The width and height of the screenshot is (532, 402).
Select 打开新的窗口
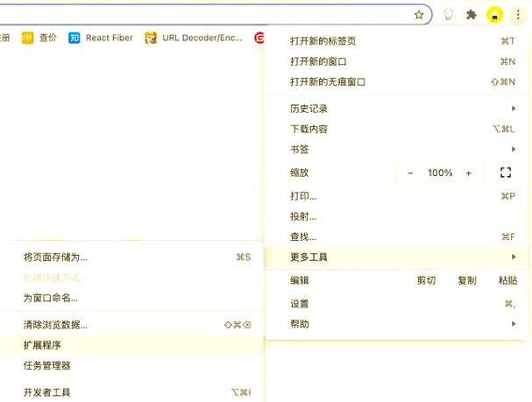click(x=396, y=61)
